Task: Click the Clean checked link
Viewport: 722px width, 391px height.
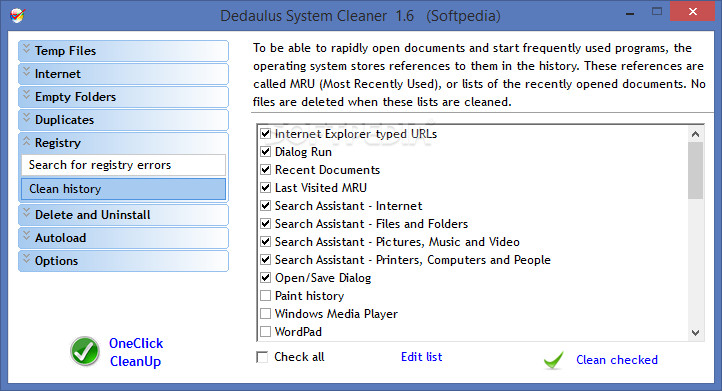Action: [617, 360]
